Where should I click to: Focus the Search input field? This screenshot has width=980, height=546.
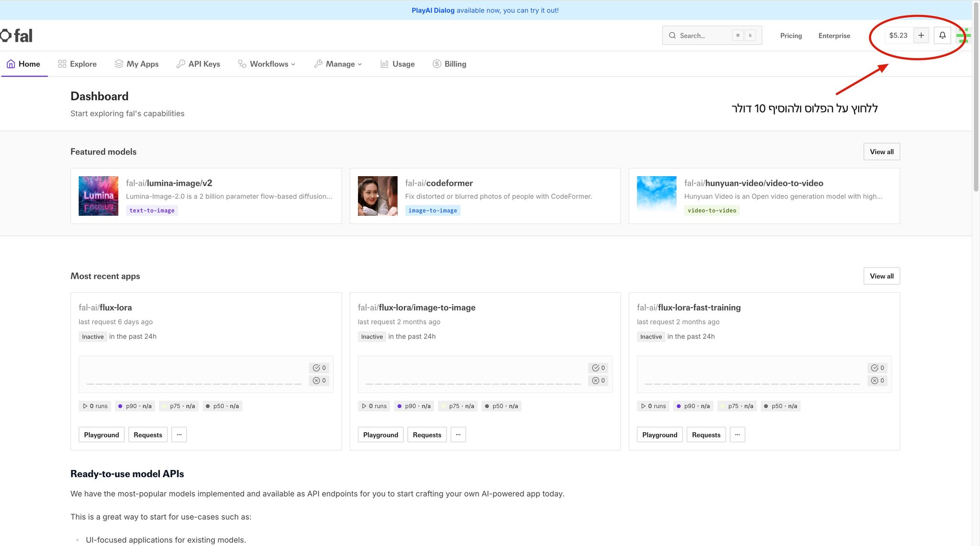point(703,35)
